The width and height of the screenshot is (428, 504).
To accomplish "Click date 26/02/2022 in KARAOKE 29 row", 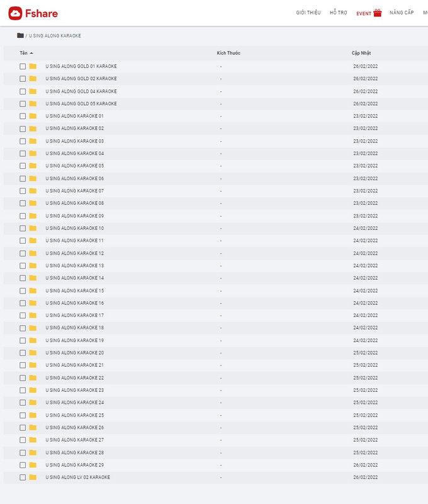I will [366, 465].
